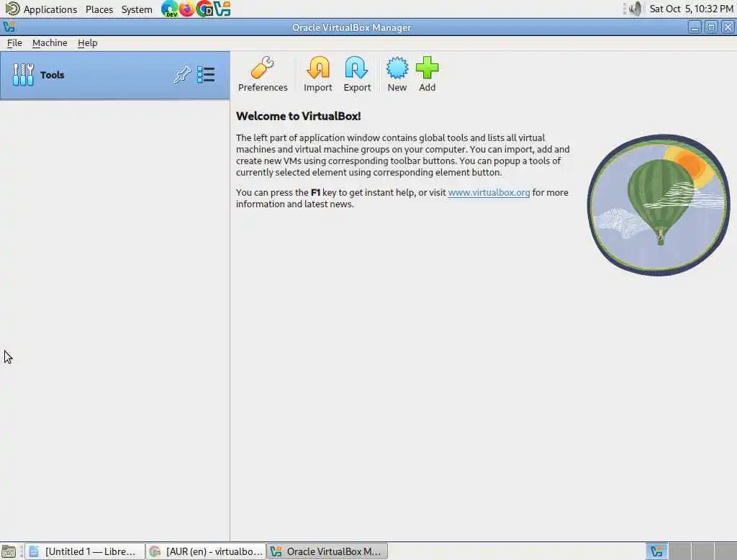Screen dimensions: 737x560
Task: Click Oracle VirtualBox Manager taskbar button
Action: [x=327, y=551]
